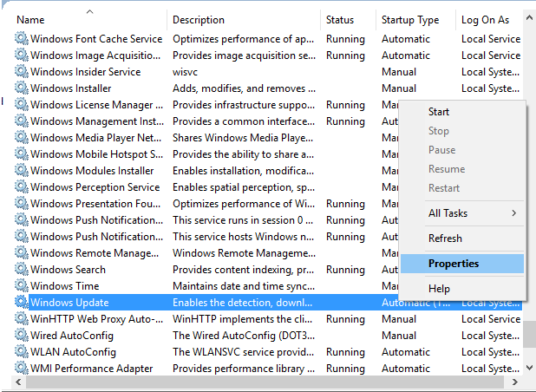
Task: Click gear icon of WinHTTP Web Proxy Auto-Discovery
Action: (22, 318)
